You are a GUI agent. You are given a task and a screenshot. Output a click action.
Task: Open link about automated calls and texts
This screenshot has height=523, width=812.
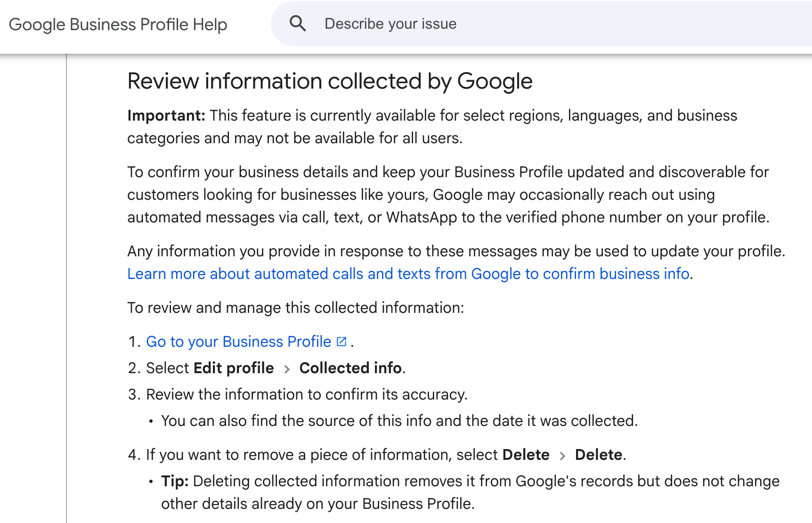(408, 274)
